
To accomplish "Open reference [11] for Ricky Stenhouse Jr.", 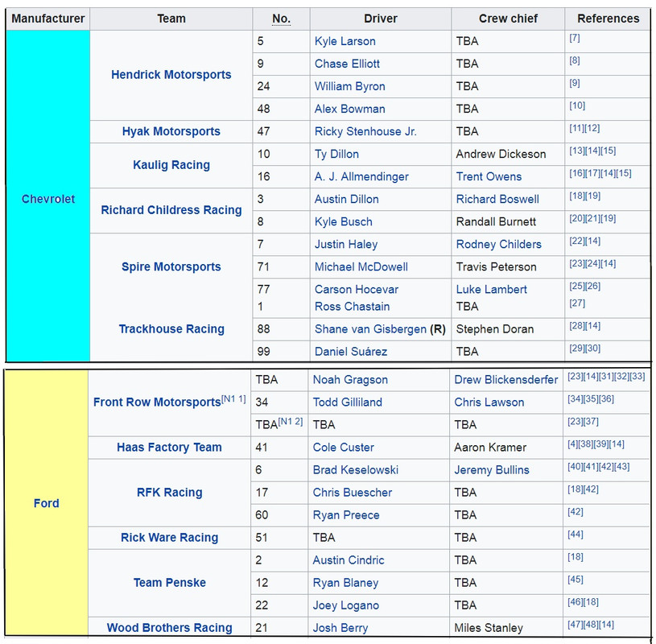I will click(x=577, y=128).
